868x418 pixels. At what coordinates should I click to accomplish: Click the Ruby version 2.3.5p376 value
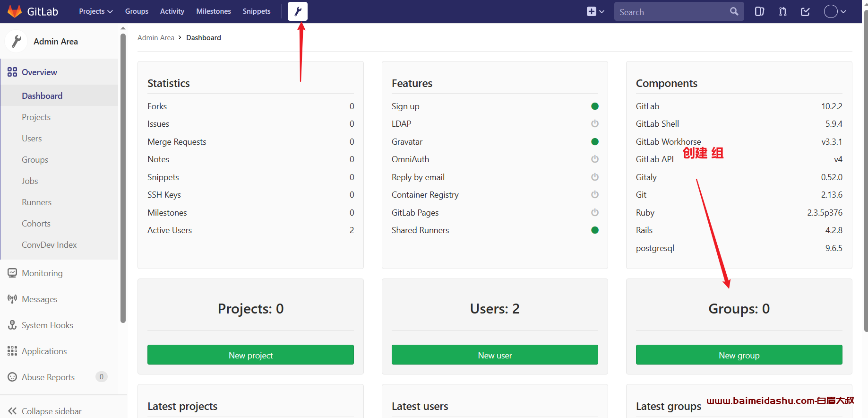[825, 213]
